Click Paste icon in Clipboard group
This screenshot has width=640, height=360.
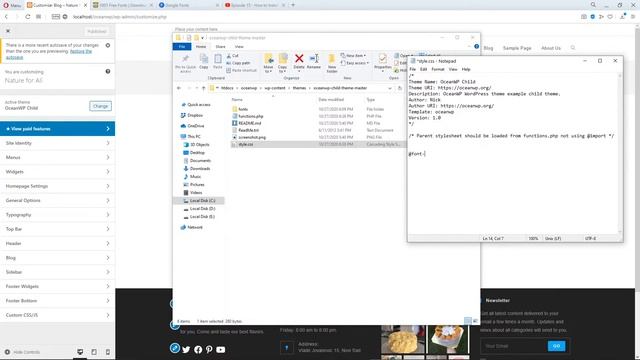(218, 62)
